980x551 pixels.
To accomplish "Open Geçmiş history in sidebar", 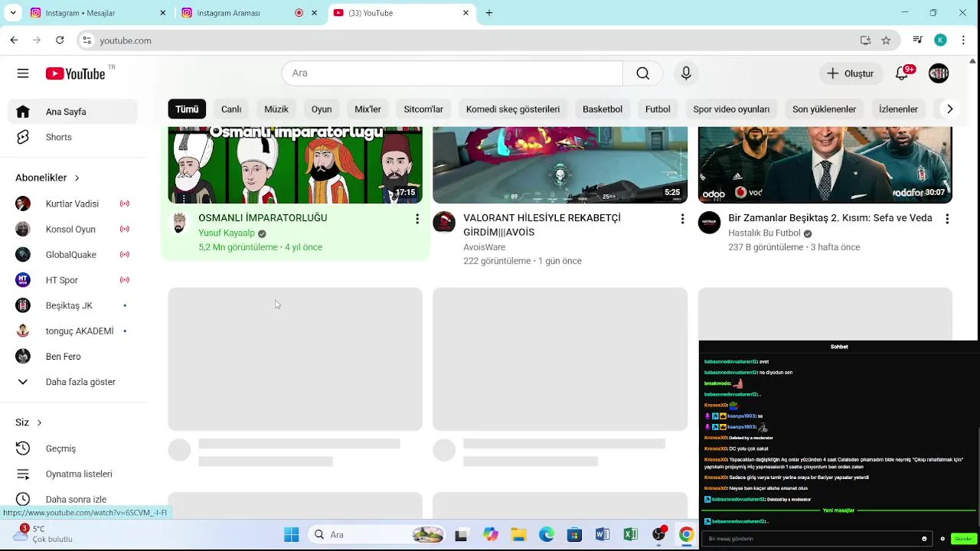I will coord(73,448).
